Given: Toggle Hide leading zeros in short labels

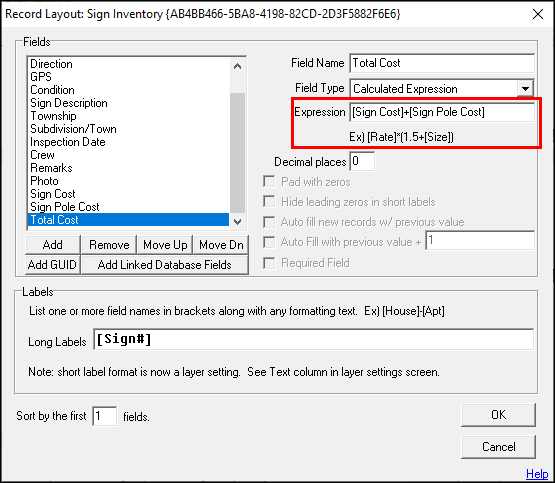Looking at the screenshot, I should coord(269,202).
